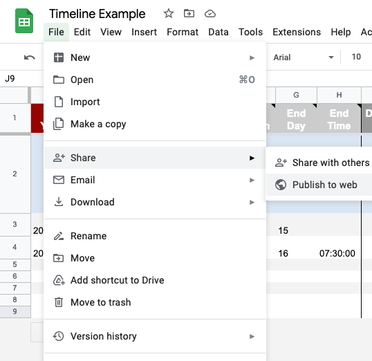The width and height of the screenshot is (372, 361).
Task: Expand the Download submenu arrow
Action: [252, 202]
